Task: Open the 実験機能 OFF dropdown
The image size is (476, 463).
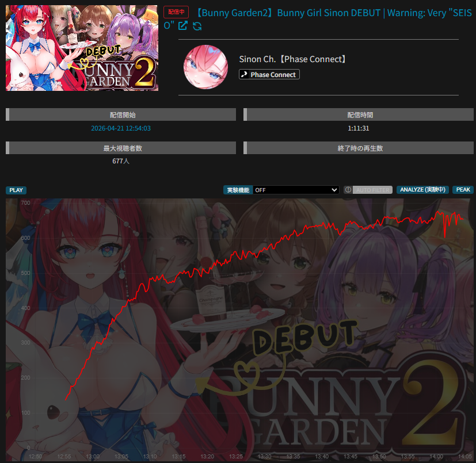Action: 296,190
